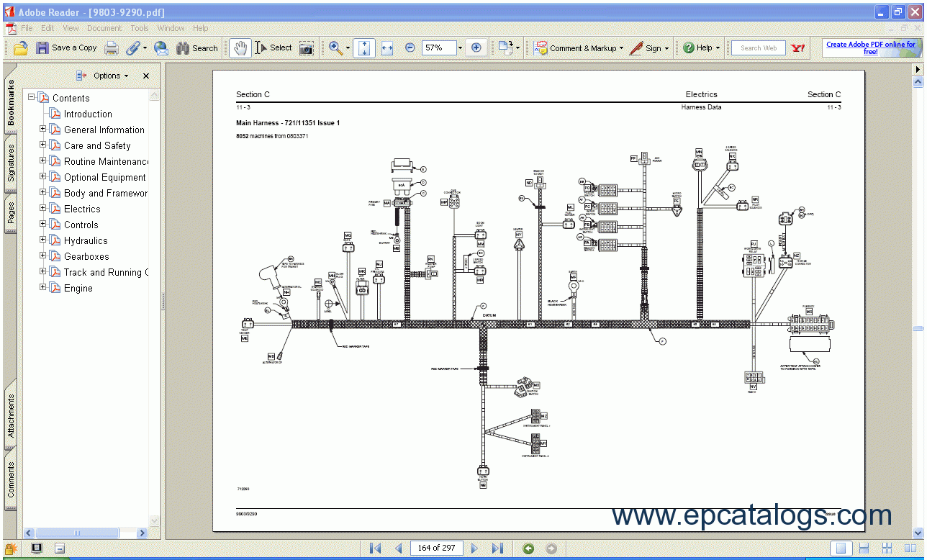Open the Tools menu

tap(140, 28)
